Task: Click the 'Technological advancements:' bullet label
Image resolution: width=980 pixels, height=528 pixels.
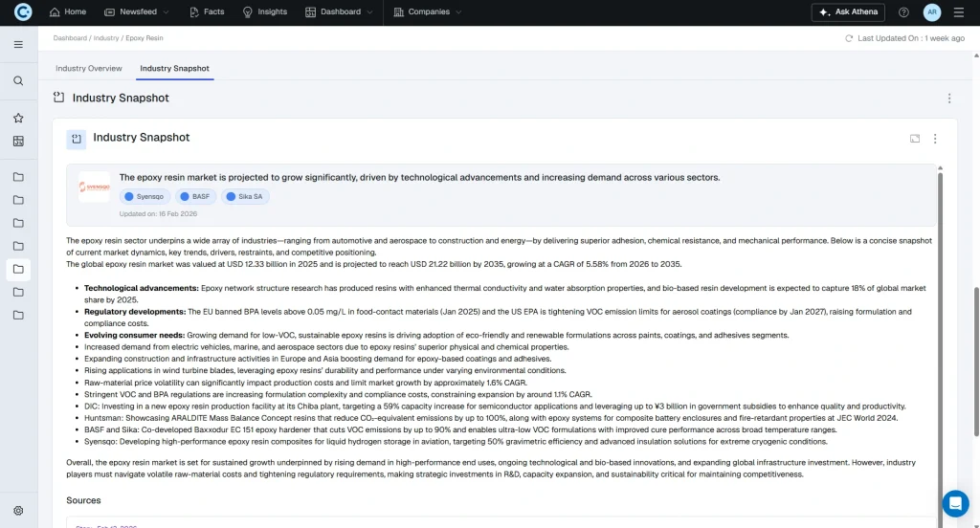Action: (142, 288)
